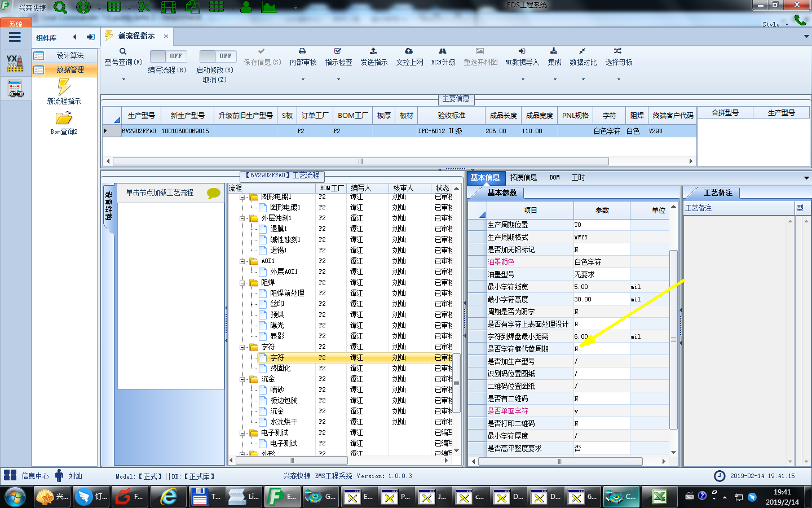
Task: Click the green phone icon
Action: (x=800, y=20)
